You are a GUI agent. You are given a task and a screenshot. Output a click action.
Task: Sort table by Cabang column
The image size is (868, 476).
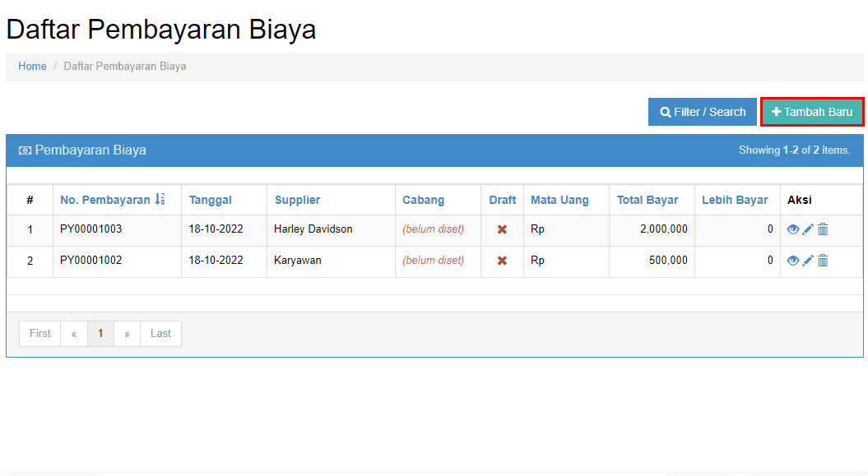(x=423, y=200)
